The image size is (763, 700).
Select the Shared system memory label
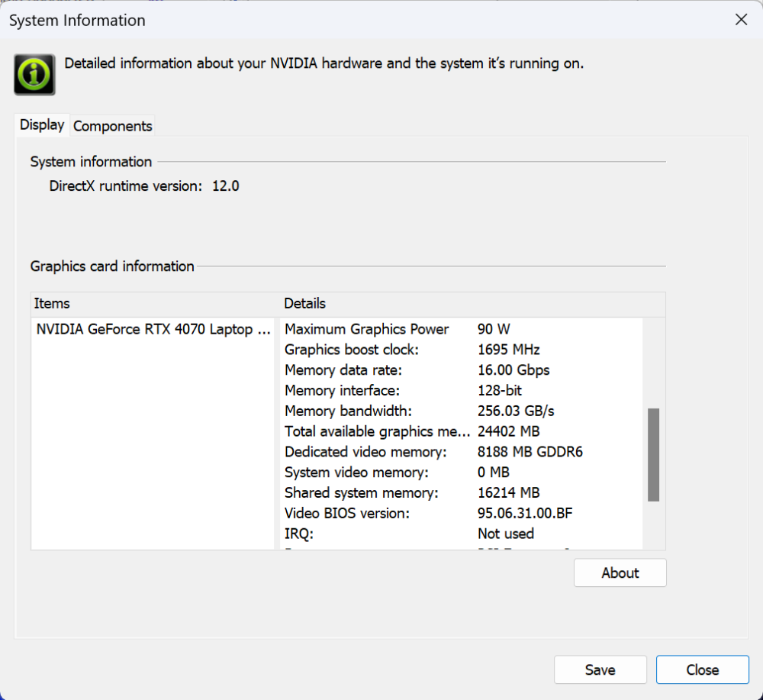click(362, 493)
